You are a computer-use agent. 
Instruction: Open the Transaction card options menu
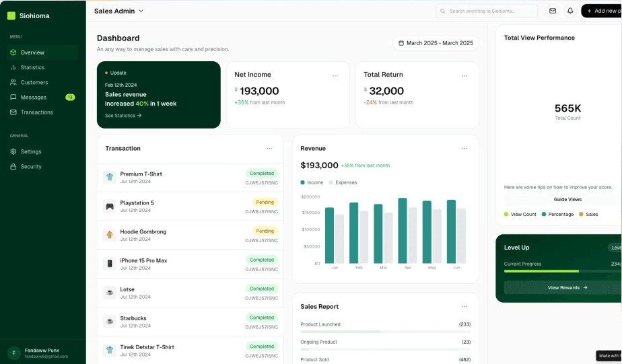coord(269,148)
